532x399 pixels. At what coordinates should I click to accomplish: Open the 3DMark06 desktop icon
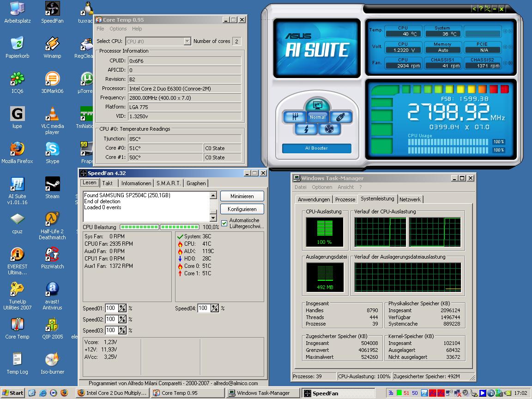pos(52,83)
